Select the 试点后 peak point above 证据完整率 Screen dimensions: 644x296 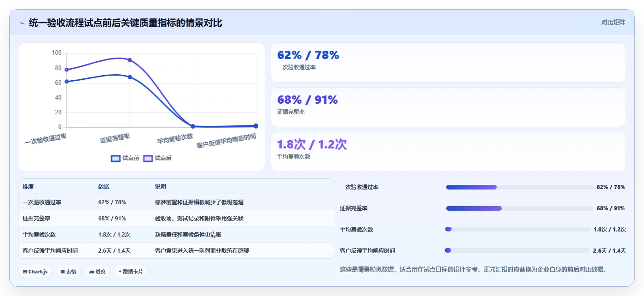[x=130, y=60]
